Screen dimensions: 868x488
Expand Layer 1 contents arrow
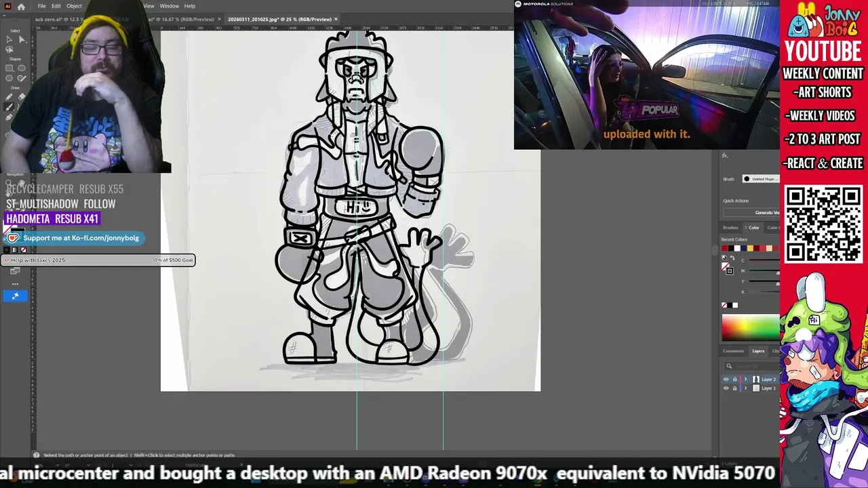click(x=745, y=388)
